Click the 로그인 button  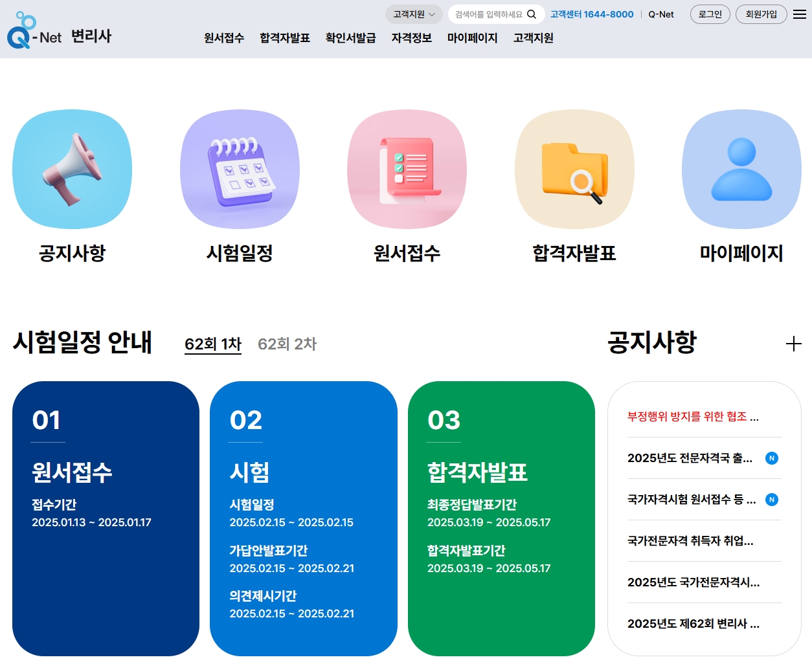click(x=710, y=14)
